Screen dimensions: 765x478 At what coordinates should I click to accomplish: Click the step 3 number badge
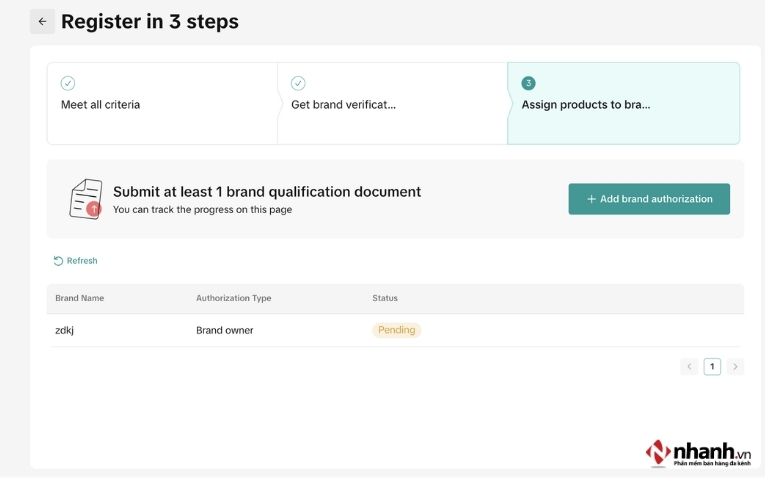pyautogui.click(x=528, y=83)
